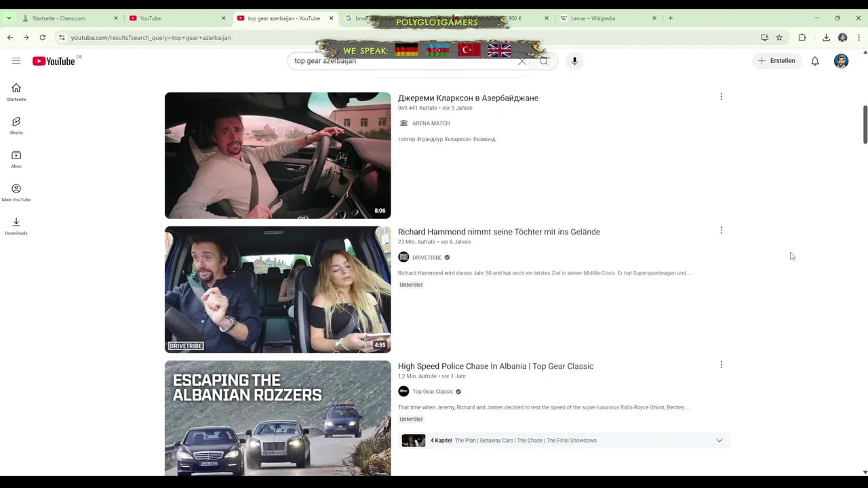Screen dimensions: 868x488
Task: Open the ARENA MATCH channel name
Action: pyautogui.click(x=431, y=123)
